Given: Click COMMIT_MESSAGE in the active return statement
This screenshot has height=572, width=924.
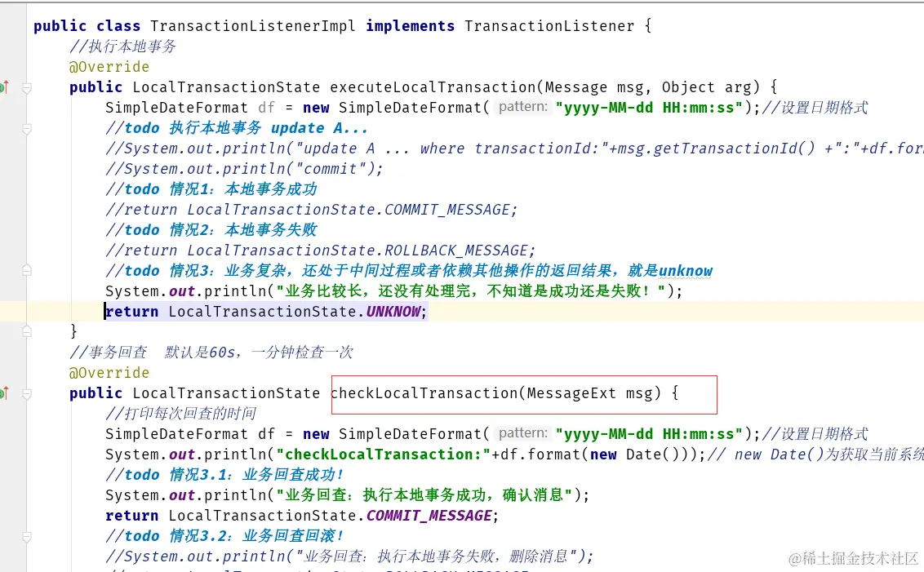Looking at the screenshot, I should [x=429, y=516].
